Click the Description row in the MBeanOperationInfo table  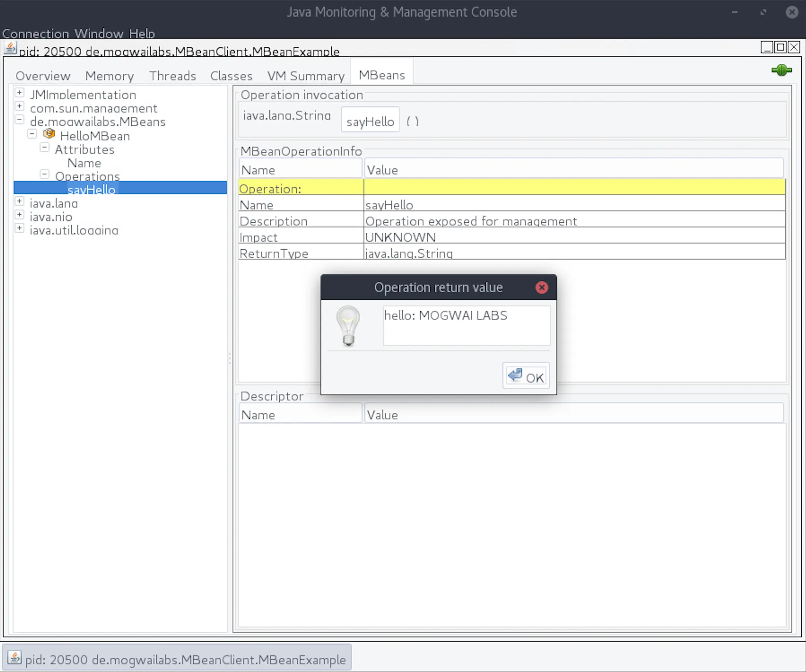[x=512, y=220]
